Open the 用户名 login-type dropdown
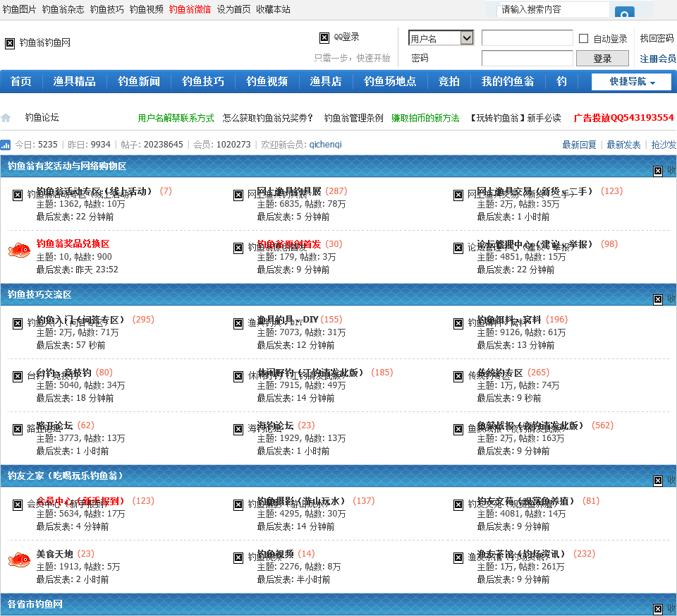The width and height of the screenshot is (677, 616). [x=441, y=38]
